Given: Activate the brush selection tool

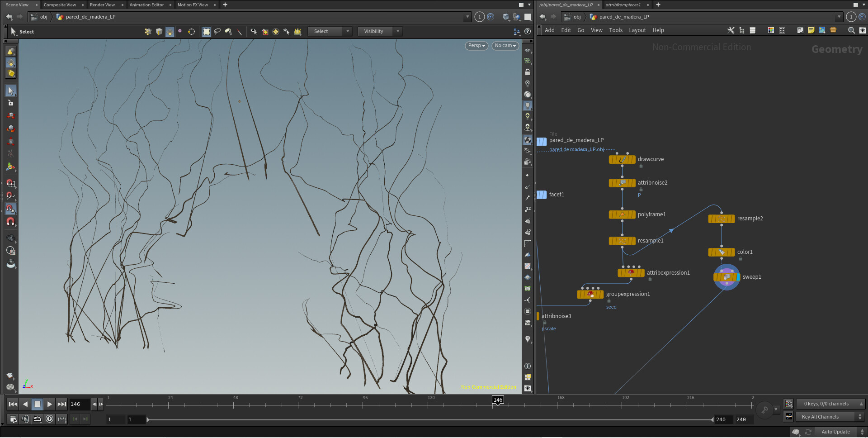Looking at the screenshot, I should pyautogui.click(x=228, y=32).
